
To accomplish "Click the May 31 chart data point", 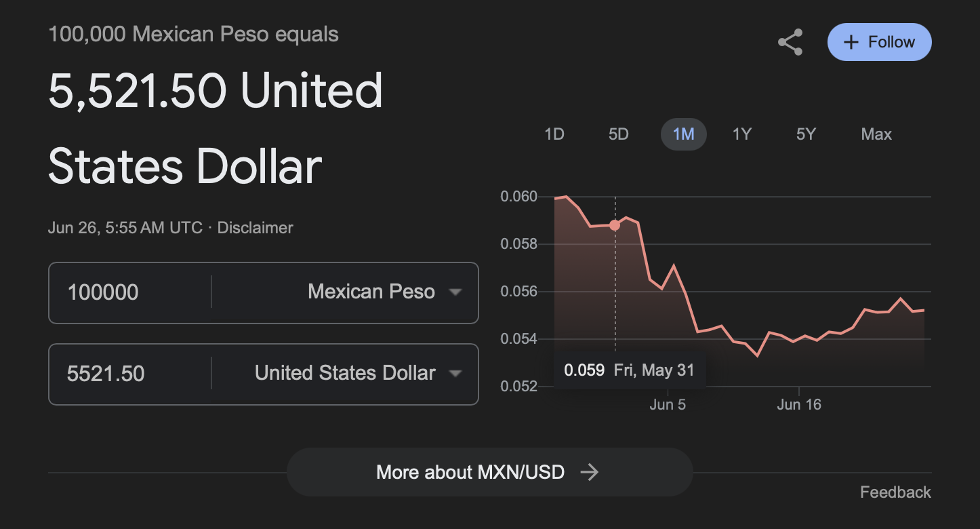I will click(615, 225).
